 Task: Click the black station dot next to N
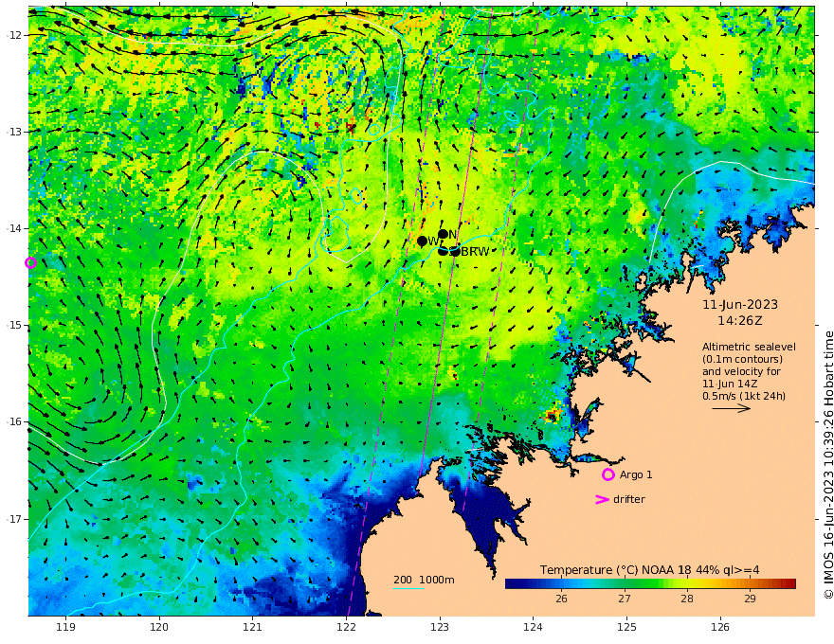coord(444,234)
